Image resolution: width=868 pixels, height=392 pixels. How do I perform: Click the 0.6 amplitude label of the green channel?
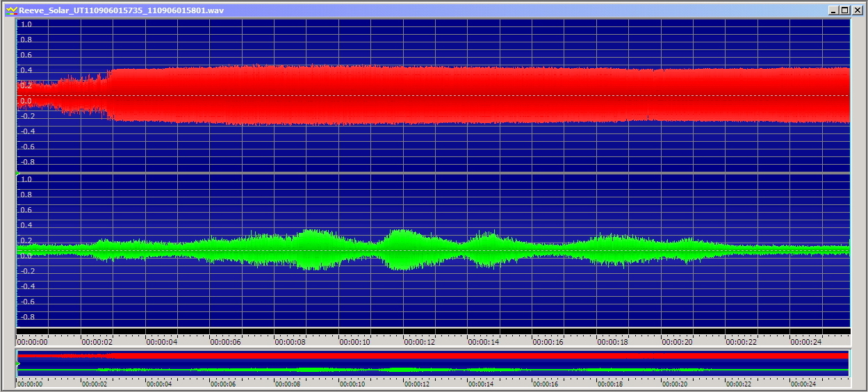point(26,210)
